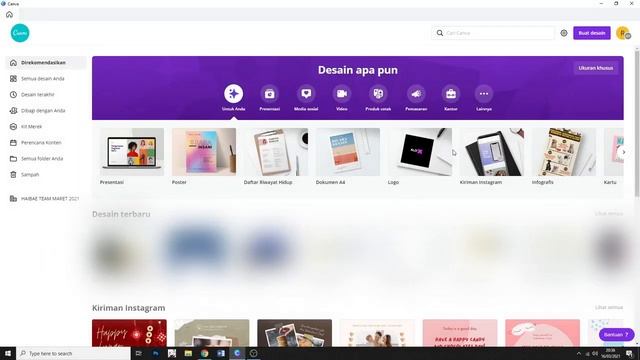Image resolution: width=640 pixels, height=360 pixels.
Task: Select the Video category icon
Action: point(342,94)
